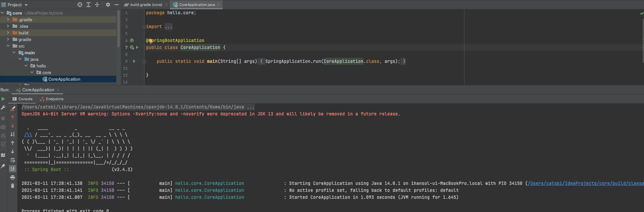This screenshot has width=644, height=212.
Task: Expand the folded import block
Action: coord(144,27)
